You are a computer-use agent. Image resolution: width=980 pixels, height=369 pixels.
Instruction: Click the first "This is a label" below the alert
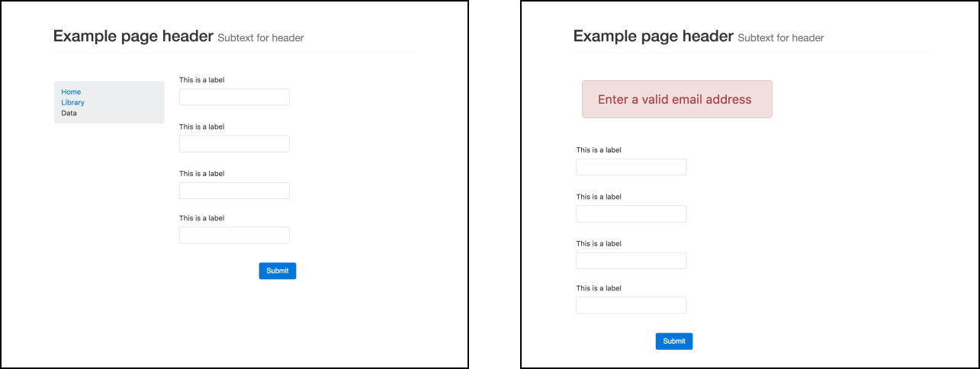tap(599, 150)
